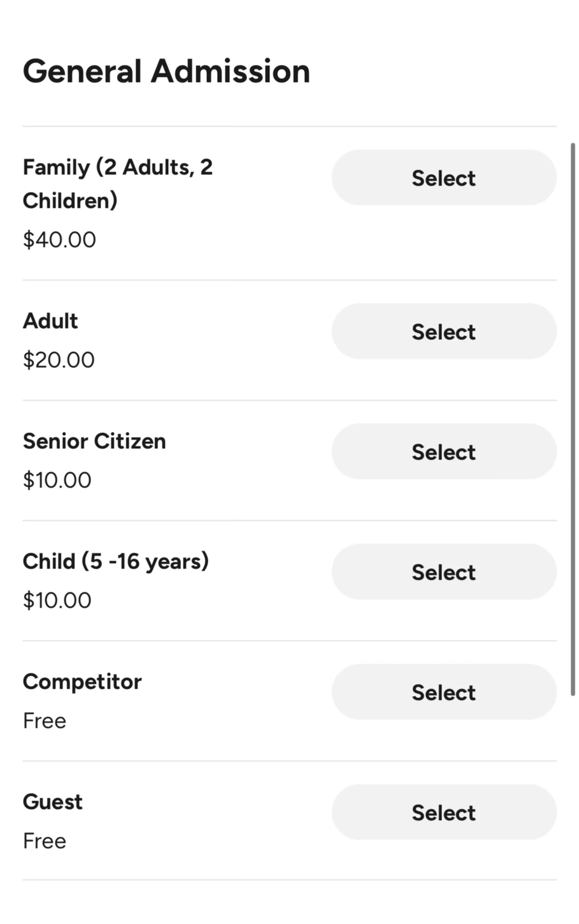Click the vertical scrollbar on the ticket list
This screenshot has width=579, height=924.
(573, 418)
